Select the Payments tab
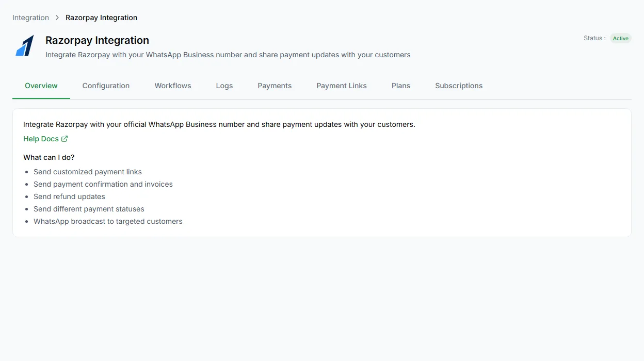This screenshot has width=644, height=361. 275,86
